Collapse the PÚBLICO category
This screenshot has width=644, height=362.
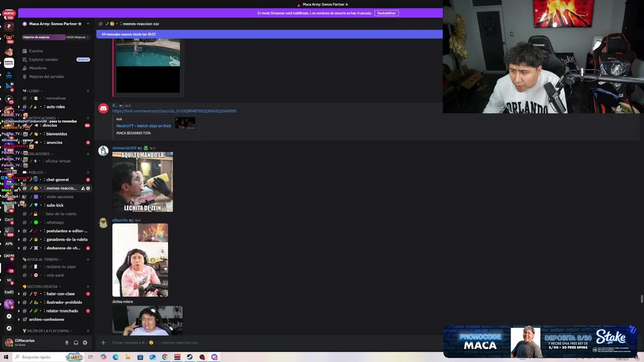click(x=36, y=172)
